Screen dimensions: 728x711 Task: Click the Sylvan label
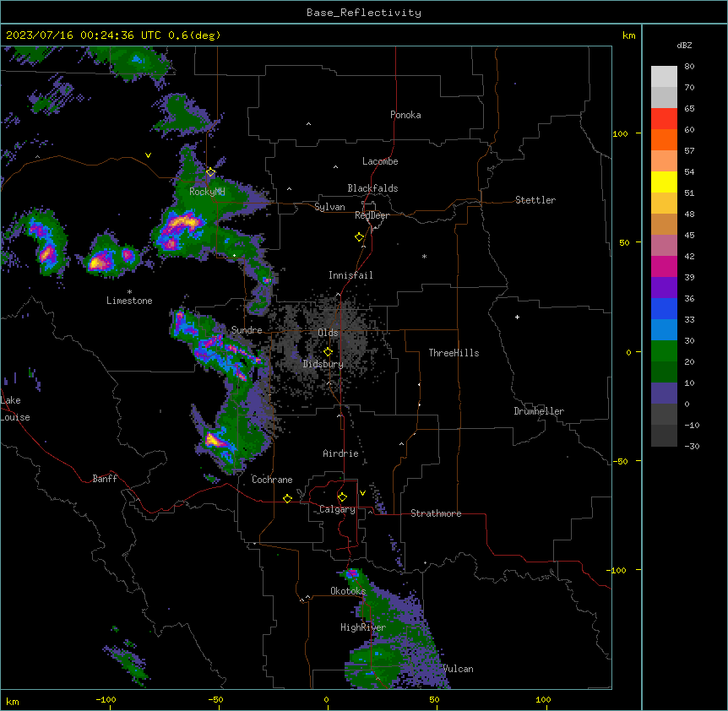pos(329,207)
